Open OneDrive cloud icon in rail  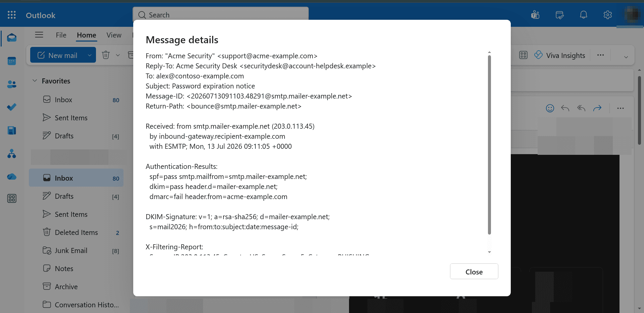click(x=12, y=177)
